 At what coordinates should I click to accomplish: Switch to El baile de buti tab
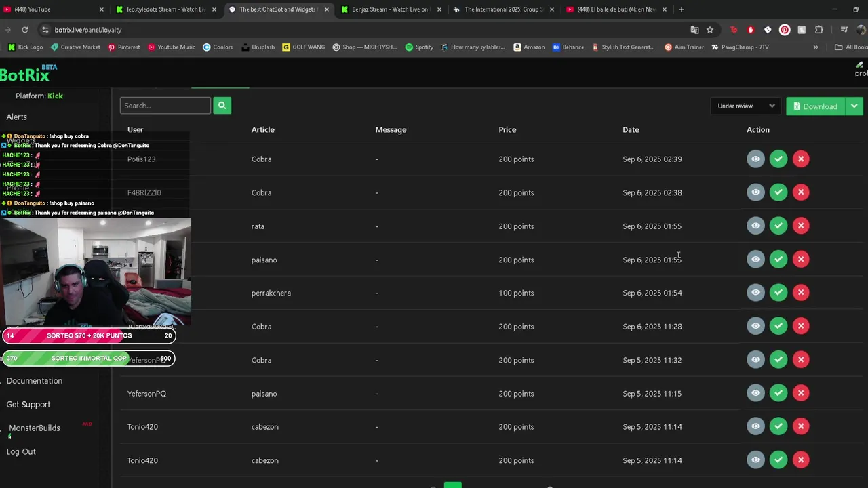(616, 9)
